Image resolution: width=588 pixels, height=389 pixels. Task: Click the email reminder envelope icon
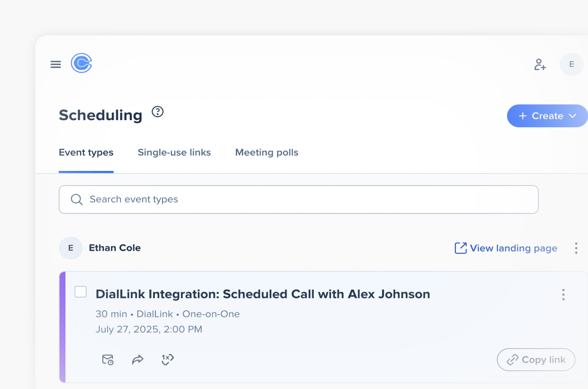coord(108,360)
